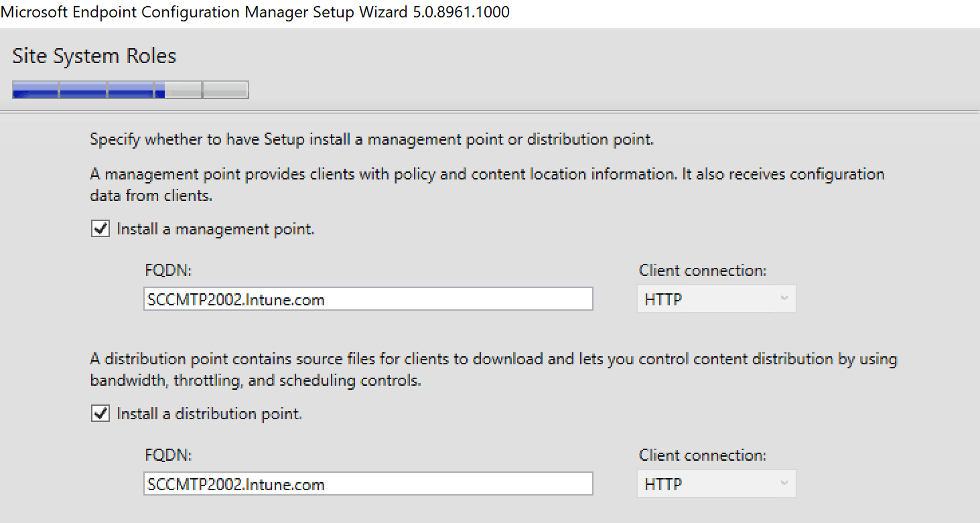Click the setup wizard progress bar

coord(131,90)
